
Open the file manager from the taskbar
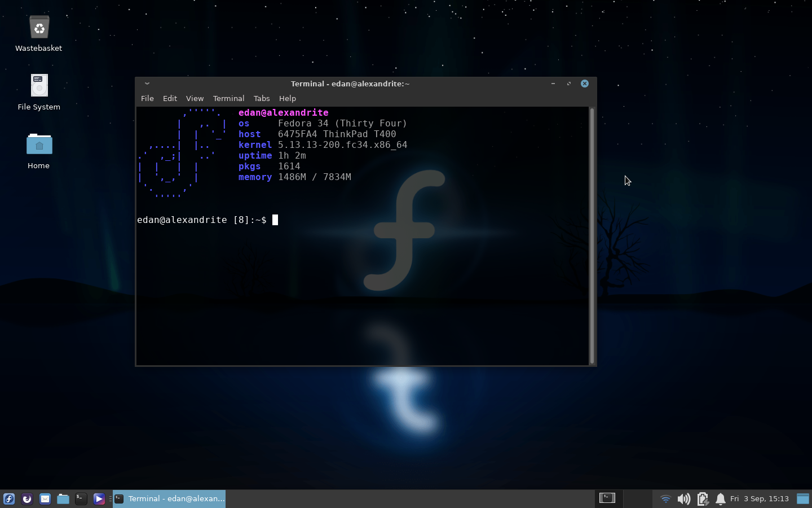click(x=63, y=499)
